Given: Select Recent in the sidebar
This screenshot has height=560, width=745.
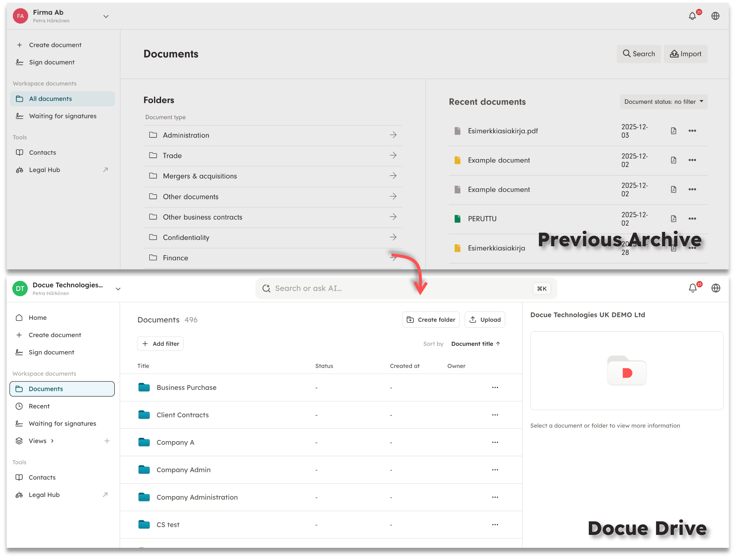Looking at the screenshot, I should pos(39,406).
